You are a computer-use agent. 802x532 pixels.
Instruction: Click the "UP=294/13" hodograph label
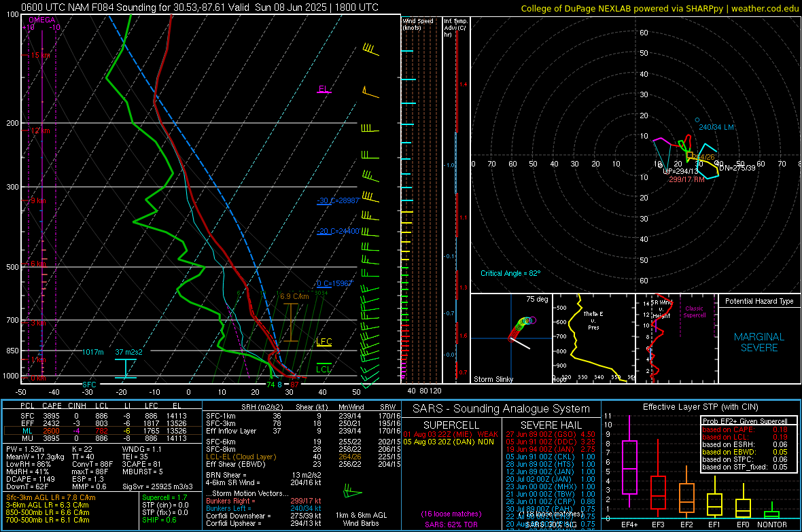[680, 171]
